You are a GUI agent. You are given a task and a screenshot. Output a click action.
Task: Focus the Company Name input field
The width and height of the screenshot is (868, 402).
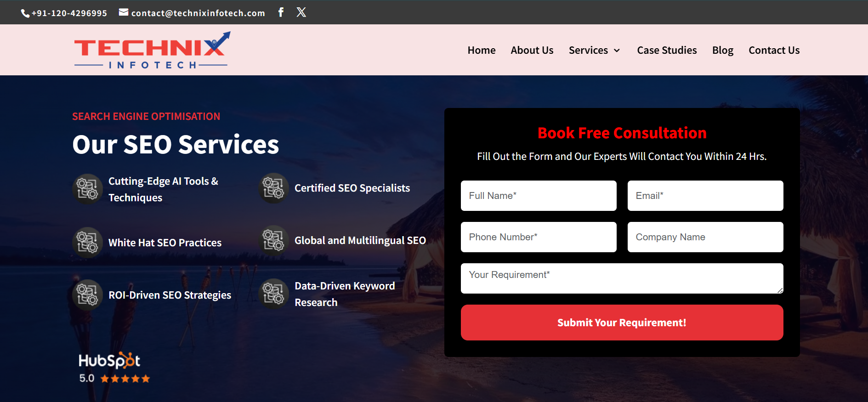(705, 237)
